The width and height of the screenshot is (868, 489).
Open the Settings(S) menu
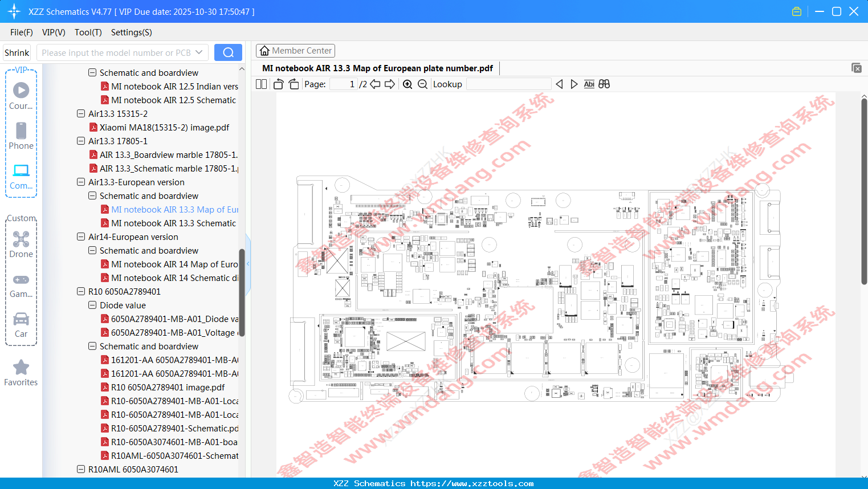coord(132,32)
